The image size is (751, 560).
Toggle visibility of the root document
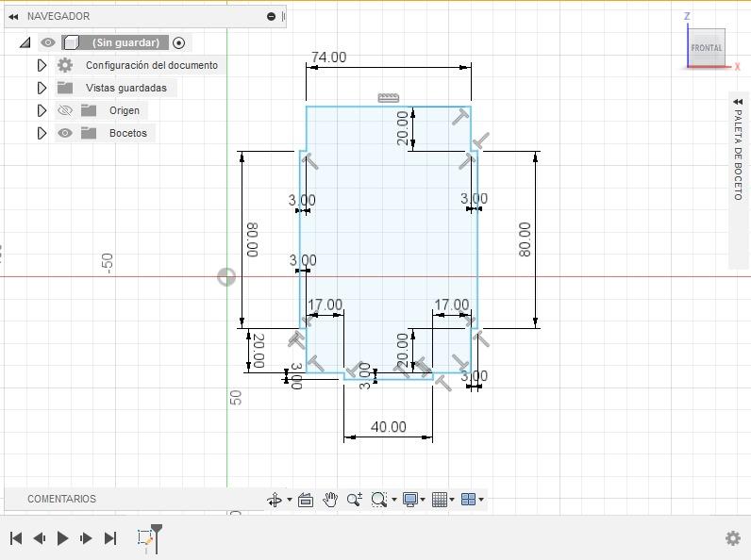[48, 42]
